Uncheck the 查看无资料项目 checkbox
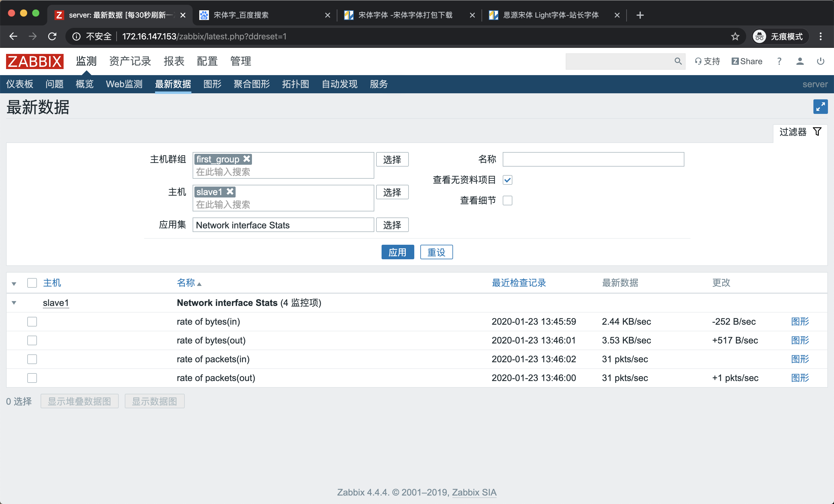The width and height of the screenshot is (834, 504). pyautogui.click(x=507, y=180)
